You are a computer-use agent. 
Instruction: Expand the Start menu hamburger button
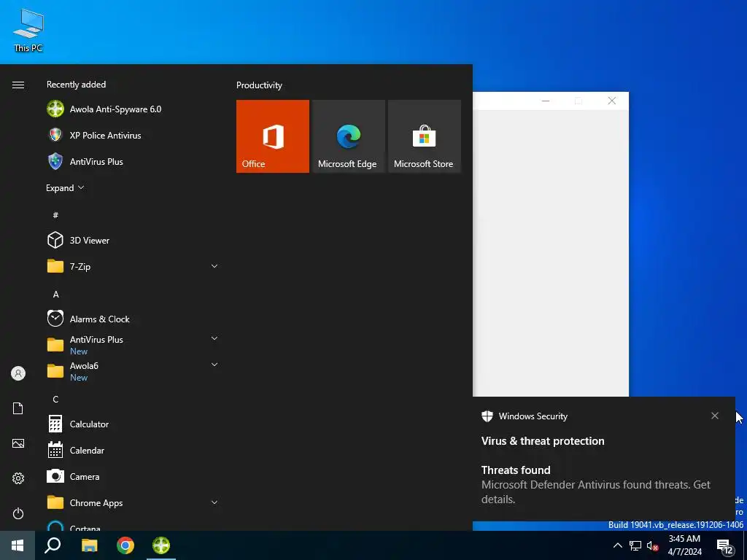click(x=18, y=85)
